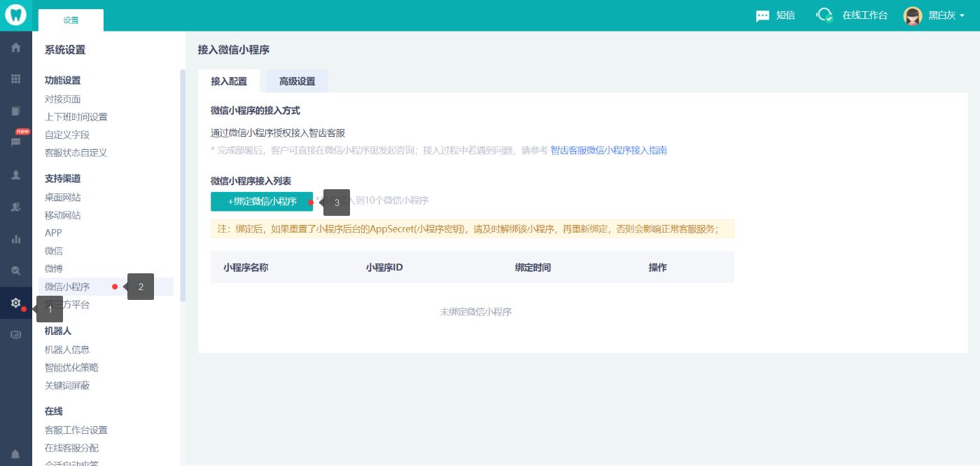Click the 在线 section heading
Image resolution: width=980 pixels, height=466 pixels.
click(54, 411)
